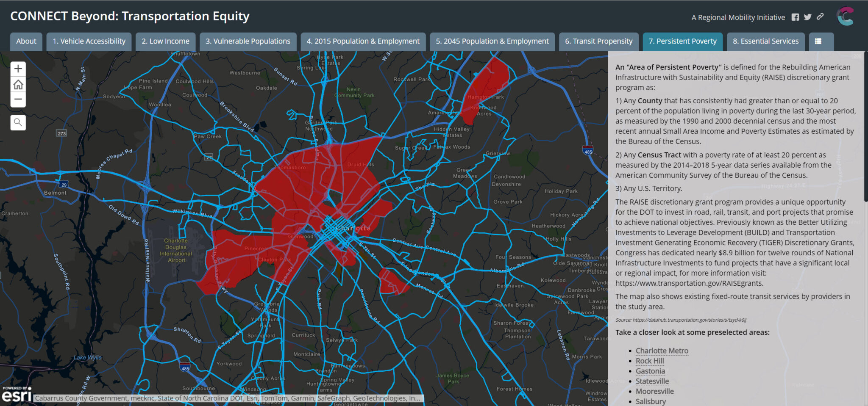Open the Statesville area link

(652, 381)
